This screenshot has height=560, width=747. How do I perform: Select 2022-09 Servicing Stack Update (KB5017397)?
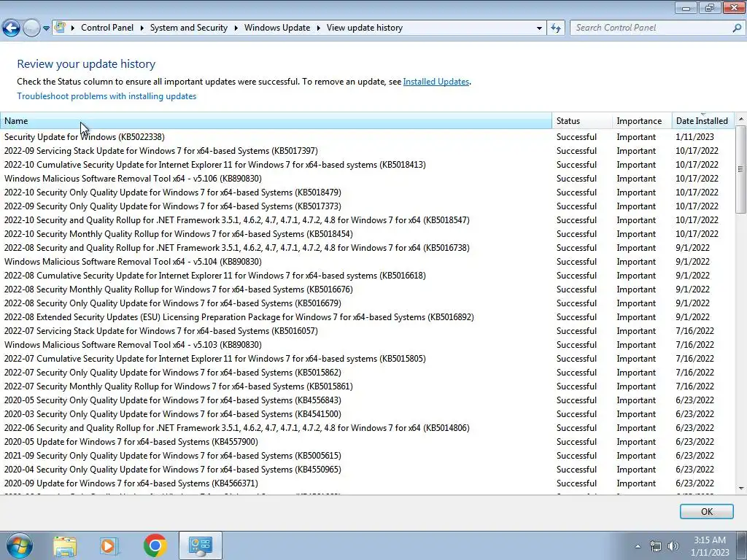pos(367,151)
